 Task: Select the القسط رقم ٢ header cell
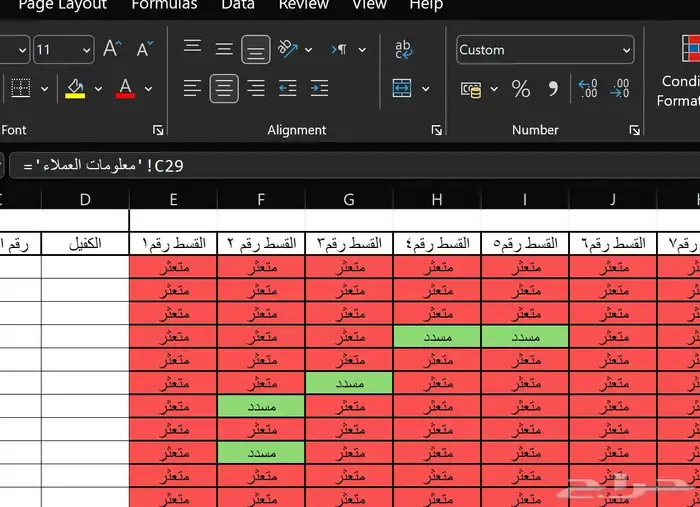(x=261, y=244)
